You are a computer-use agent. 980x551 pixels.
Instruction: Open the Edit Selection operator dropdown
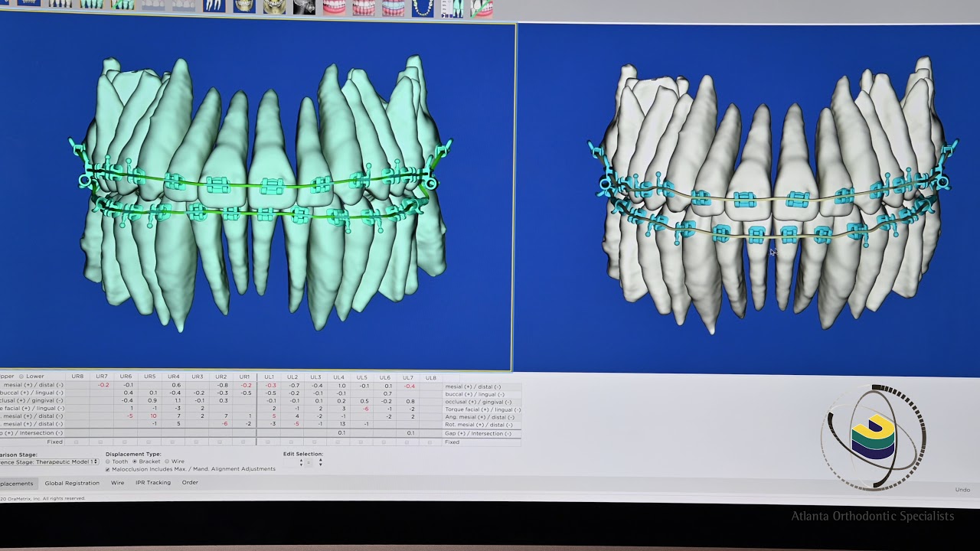[x=309, y=463]
